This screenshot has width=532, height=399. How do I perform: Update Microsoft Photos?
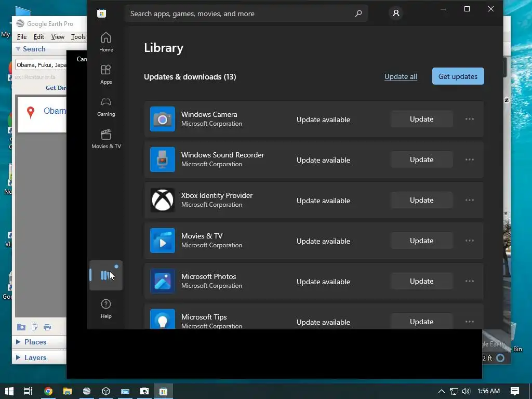coord(421,281)
